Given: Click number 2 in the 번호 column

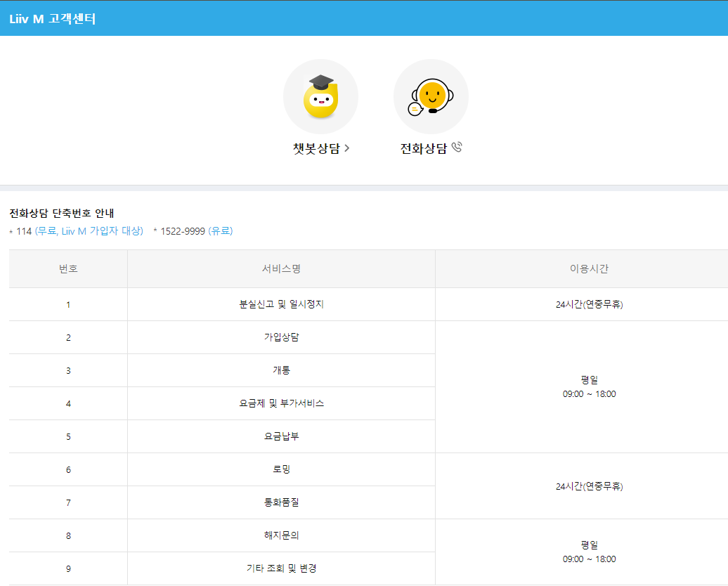Looking at the screenshot, I should click(x=68, y=337).
